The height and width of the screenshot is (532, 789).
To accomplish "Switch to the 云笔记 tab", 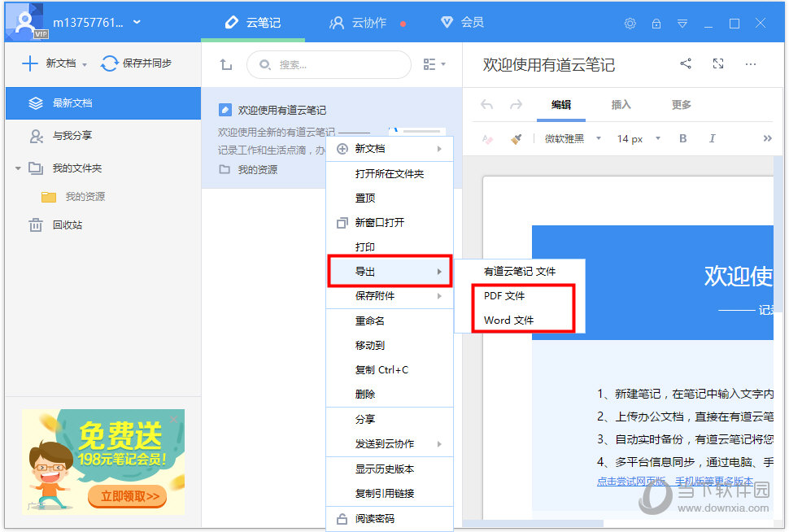I will click(253, 23).
